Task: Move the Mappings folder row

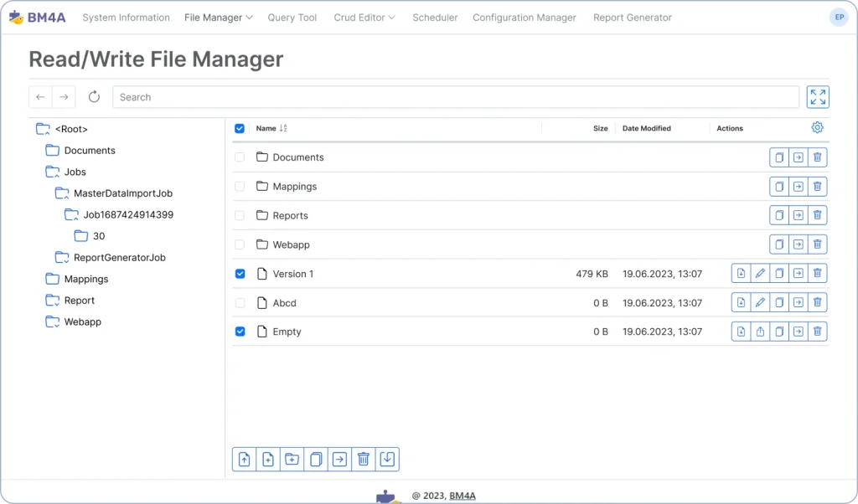Action: click(x=799, y=187)
